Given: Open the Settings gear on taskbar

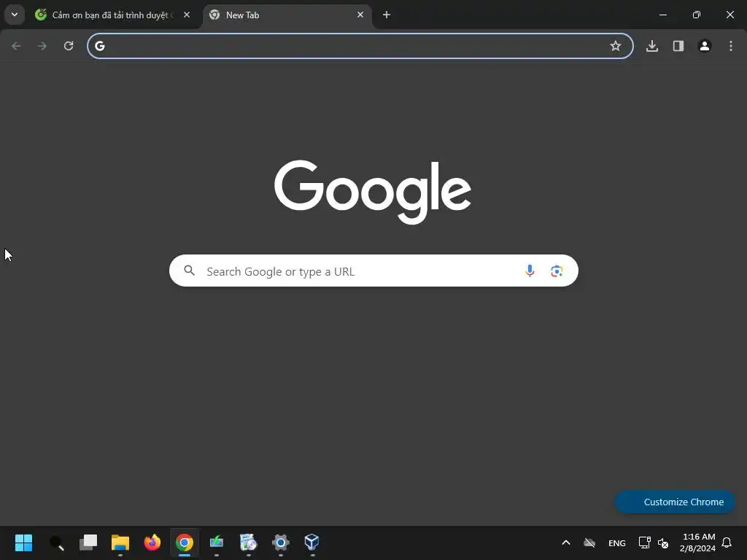Looking at the screenshot, I should 281,542.
